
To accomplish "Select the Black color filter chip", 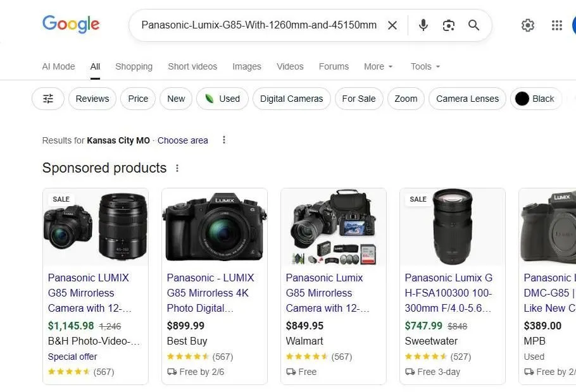I will pos(535,99).
